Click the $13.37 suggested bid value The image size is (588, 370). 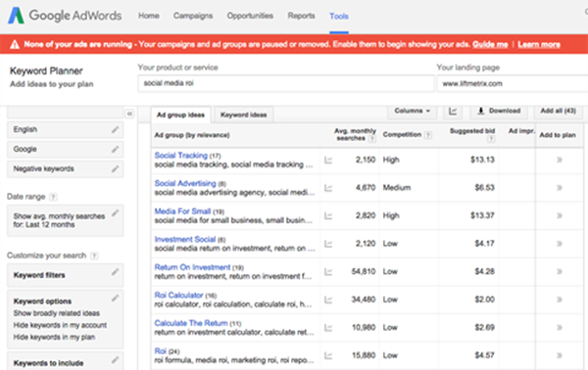(x=482, y=215)
